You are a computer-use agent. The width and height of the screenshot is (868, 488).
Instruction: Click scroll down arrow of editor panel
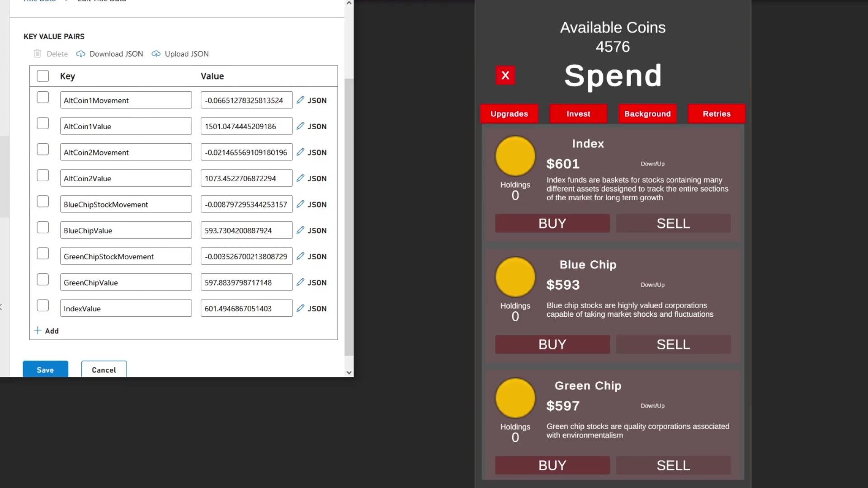point(349,373)
